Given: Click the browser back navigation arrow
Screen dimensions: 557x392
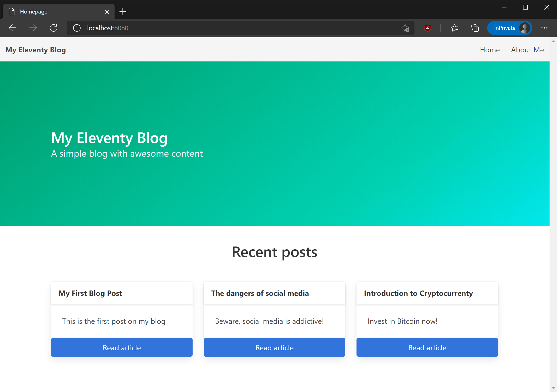Looking at the screenshot, I should [x=12, y=28].
